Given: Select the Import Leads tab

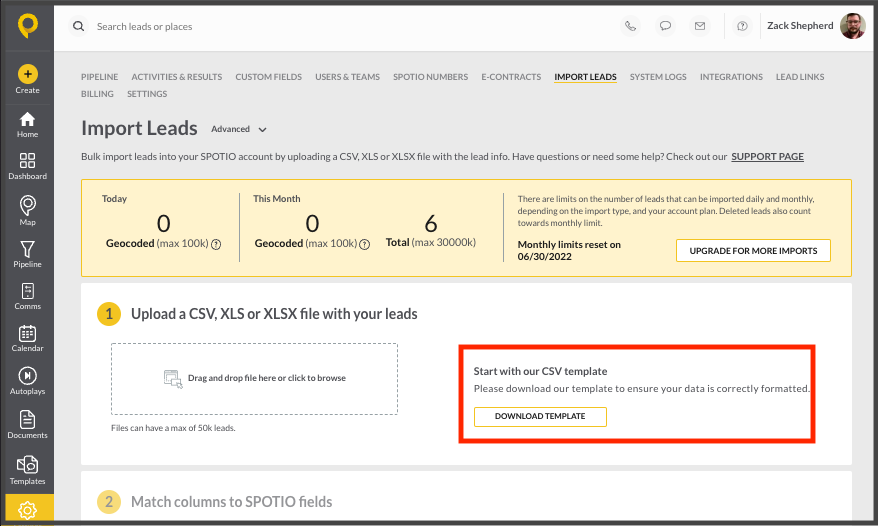Looking at the screenshot, I should tap(585, 77).
